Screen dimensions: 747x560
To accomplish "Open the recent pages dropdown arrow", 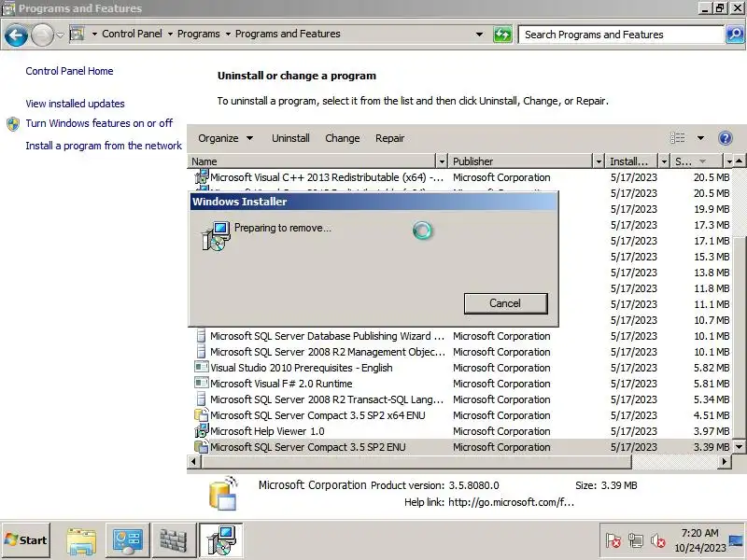I will (x=60, y=35).
